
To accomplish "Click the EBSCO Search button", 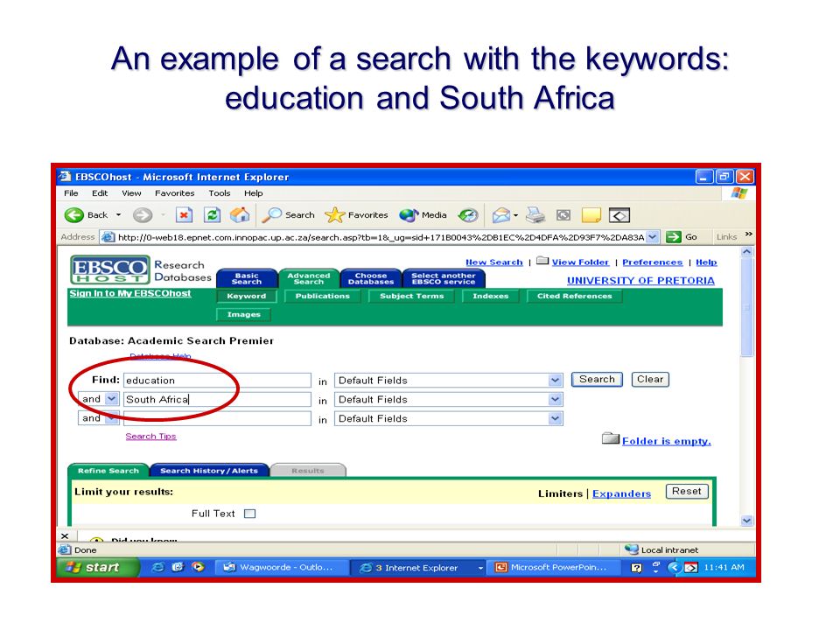I will pyautogui.click(x=597, y=379).
